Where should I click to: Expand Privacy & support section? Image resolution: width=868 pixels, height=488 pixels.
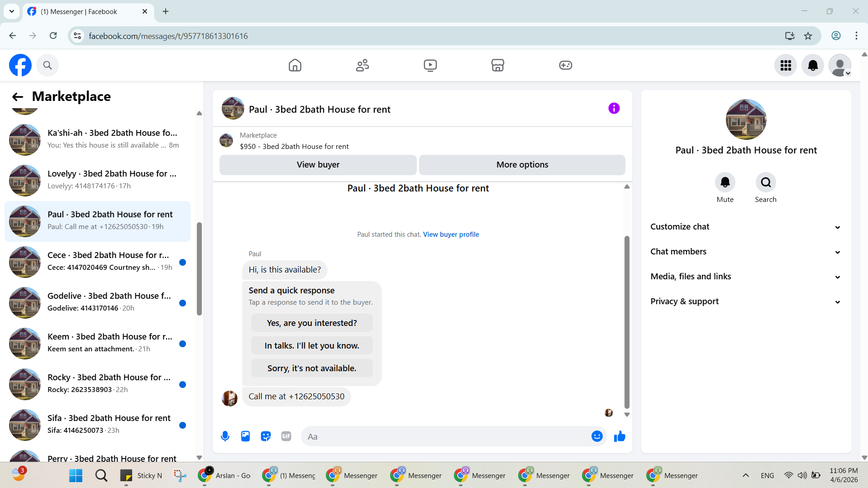(746, 301)
